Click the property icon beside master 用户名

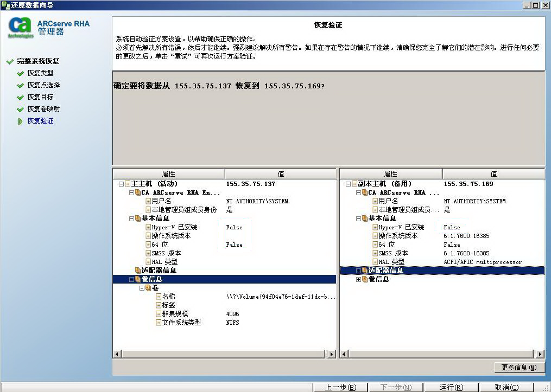148,201
